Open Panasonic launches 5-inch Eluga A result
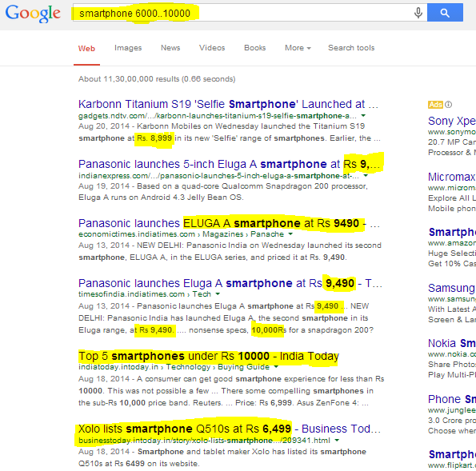Screen dimensions: 476x471 (x=229, y=164)
